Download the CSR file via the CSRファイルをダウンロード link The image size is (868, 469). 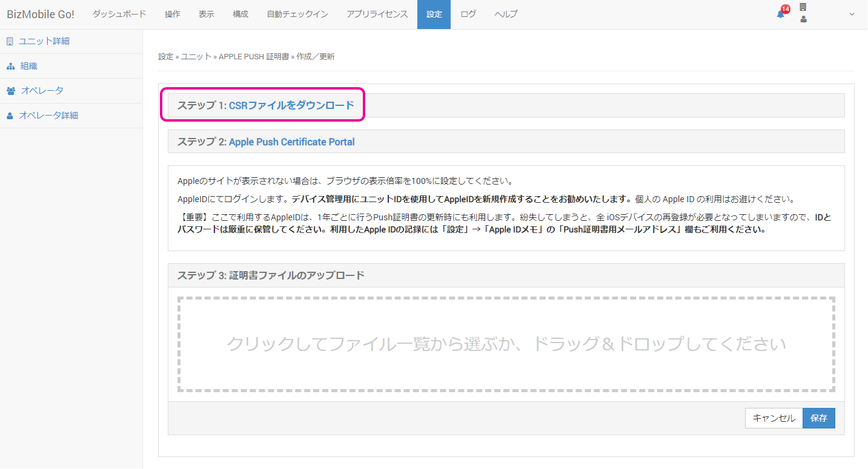291,105
